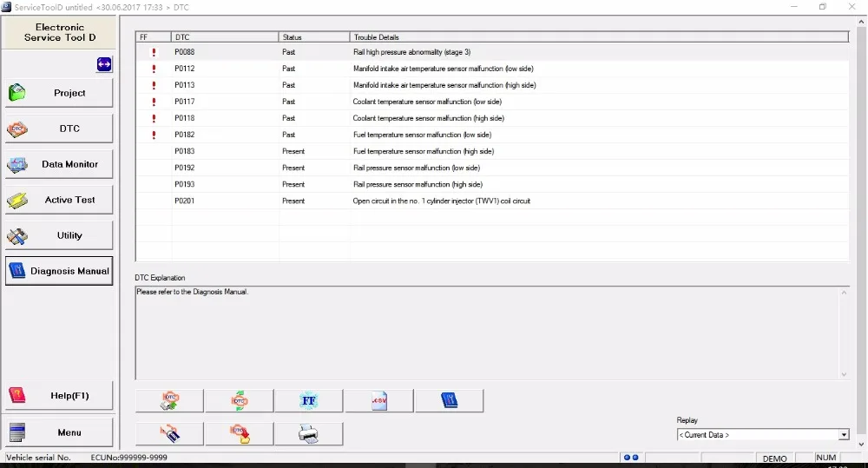The width and height of the screenshot is (868, 468).
Task: Click the Help(F1) button
Action: (59, 395)
